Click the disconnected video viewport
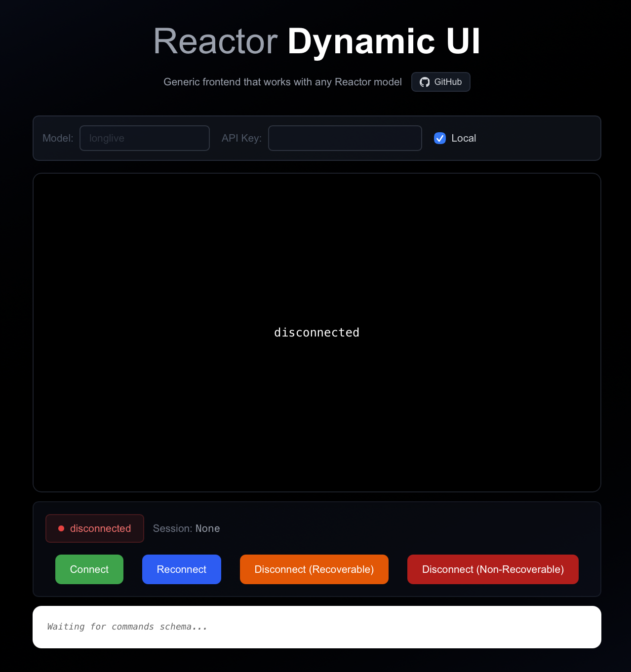Screen dimensions: 631x672 316,332
